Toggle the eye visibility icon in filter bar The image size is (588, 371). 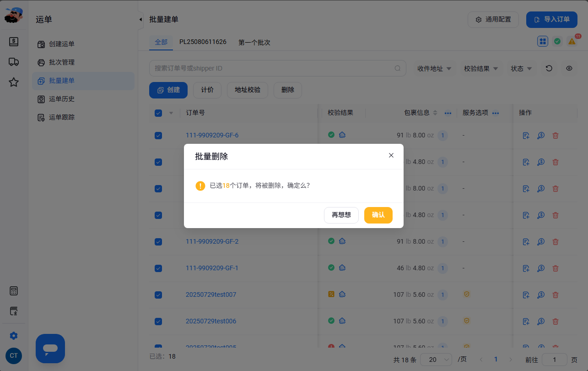[x=569, y=68]
